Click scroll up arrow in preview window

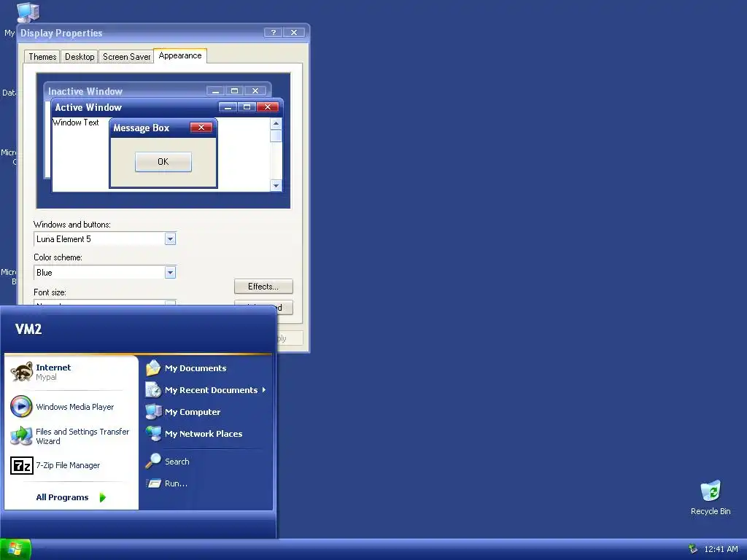coord(276,123)
